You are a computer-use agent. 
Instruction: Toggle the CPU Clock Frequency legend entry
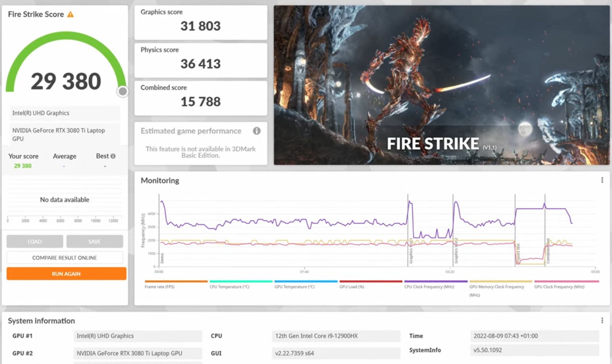(x=436, y=284)
